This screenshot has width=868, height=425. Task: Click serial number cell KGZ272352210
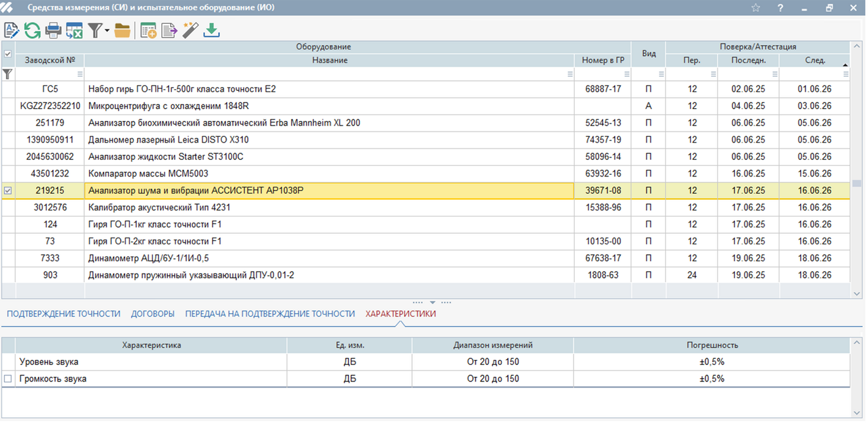(x=50, y=106)
